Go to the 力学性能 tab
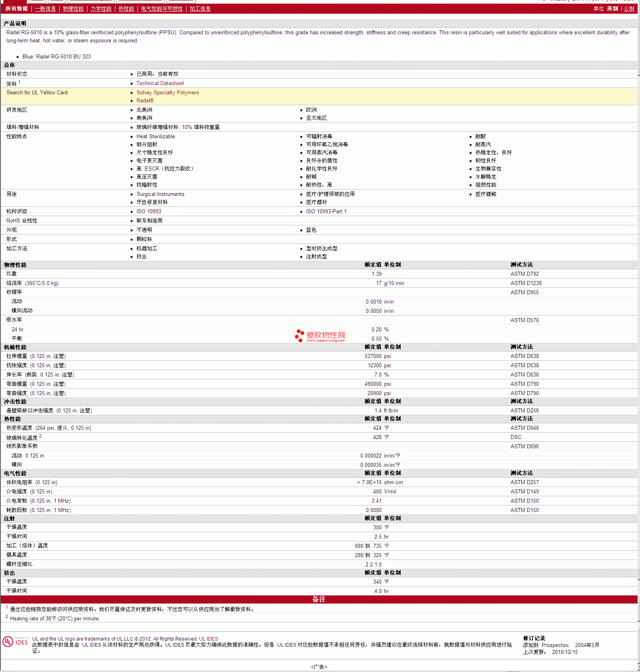This screenshot has width=640, height=672. click(101, 8)
